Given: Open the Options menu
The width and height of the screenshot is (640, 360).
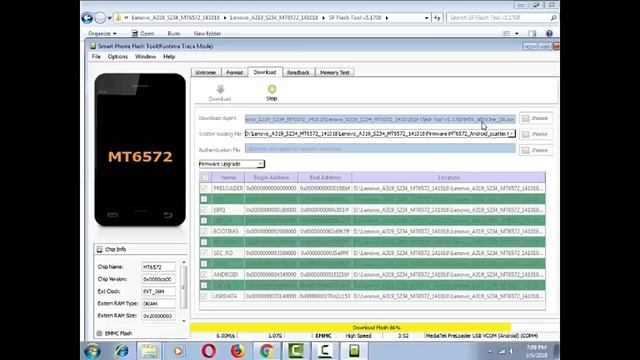Looking at the screenshot, I should point(118,57).
